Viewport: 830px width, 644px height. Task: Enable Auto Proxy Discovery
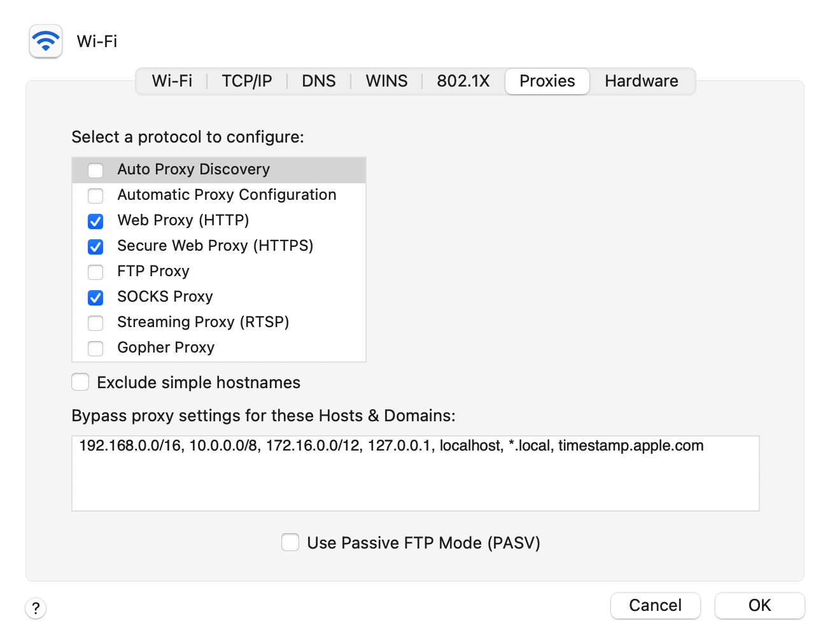[95, 170]
